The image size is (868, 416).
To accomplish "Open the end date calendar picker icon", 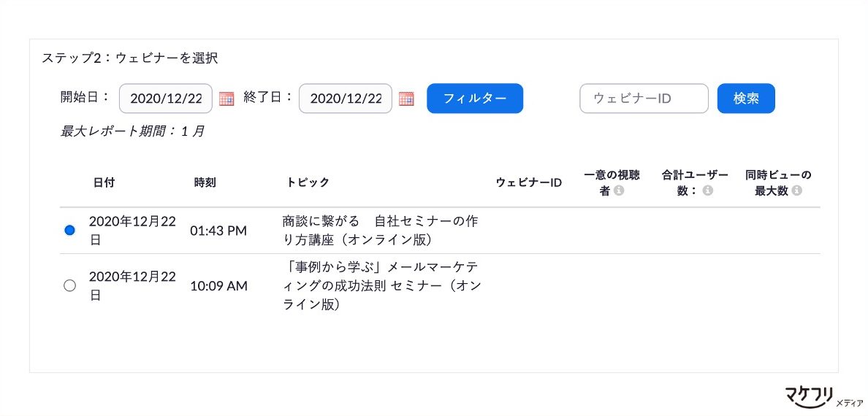I will coord(406,99).
